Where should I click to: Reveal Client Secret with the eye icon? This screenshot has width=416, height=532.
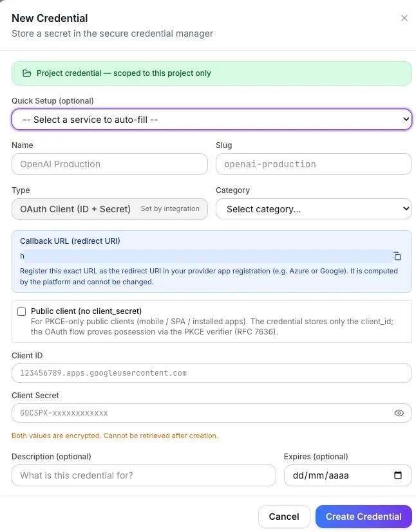point(399,413)
